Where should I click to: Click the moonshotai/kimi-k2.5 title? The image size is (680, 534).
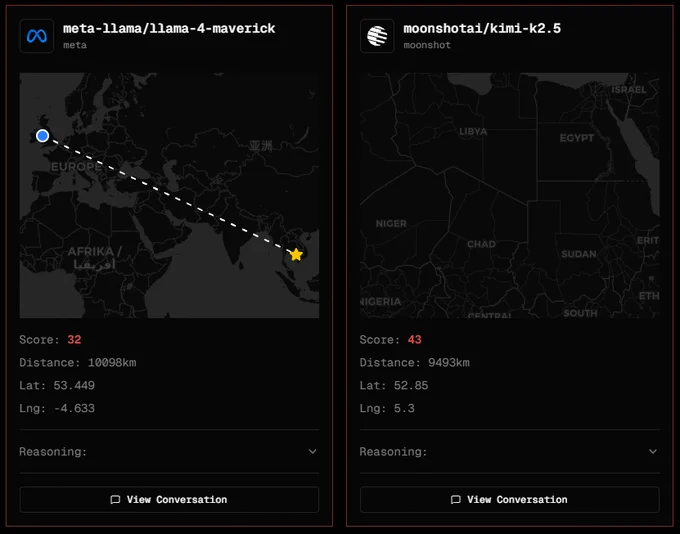point(482,29)
